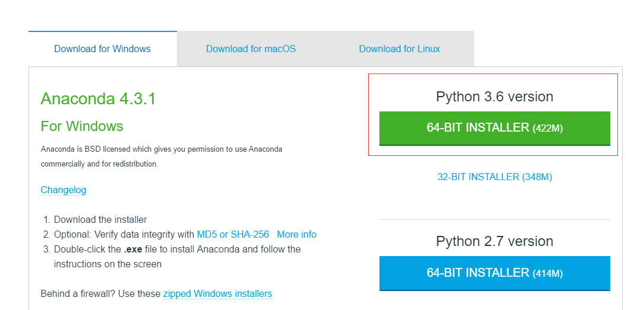This screenshot has width=644, height=310.
Task: Visit the zipped Windows installers link
Action: (x=217, y=293)
